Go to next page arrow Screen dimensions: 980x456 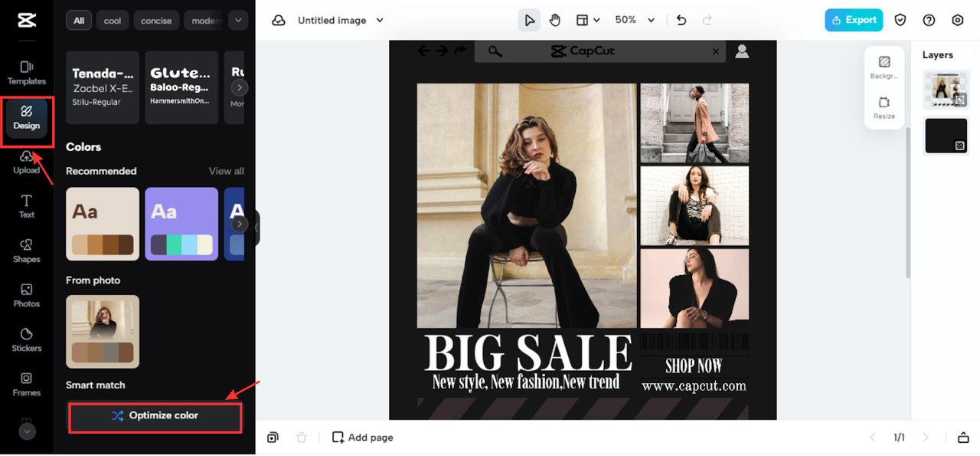(926, 438)
